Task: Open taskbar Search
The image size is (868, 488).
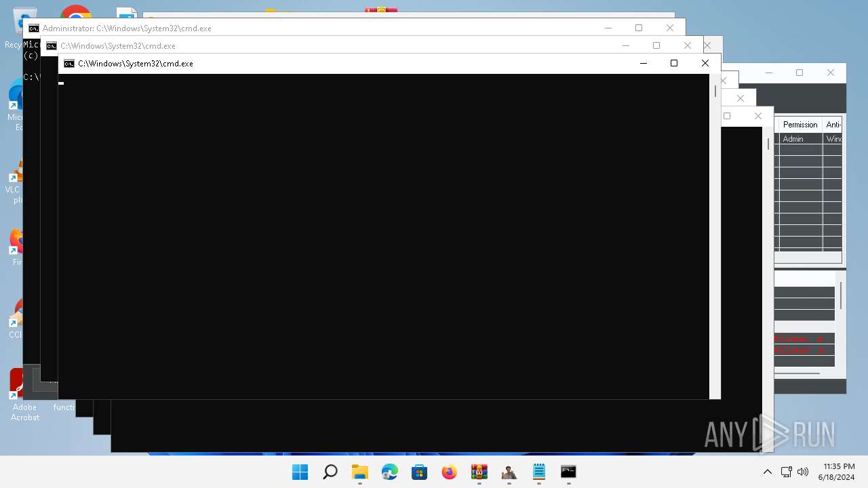Action: point(330,472)
